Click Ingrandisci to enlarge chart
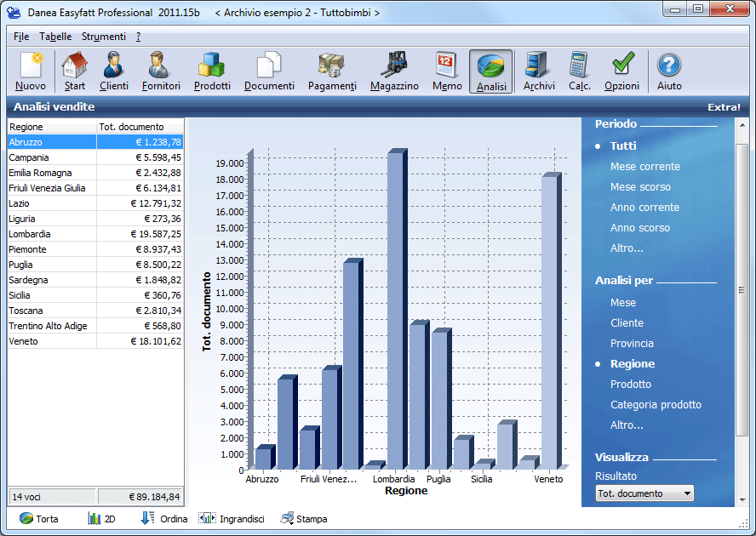The width and height of the screenshot is (756, 536). pyautogui.click(x=232, y=519)
